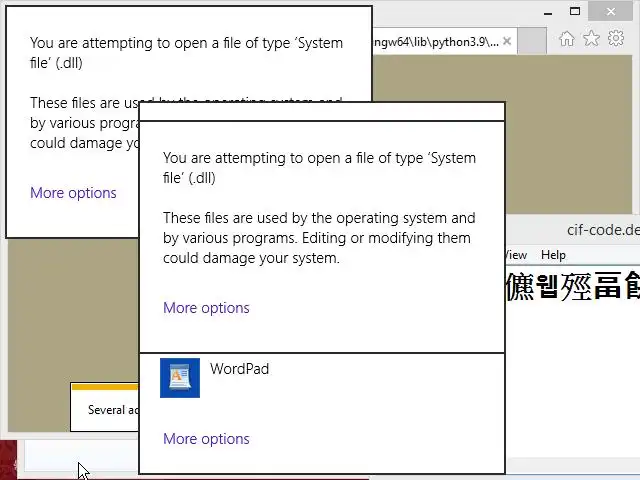This screenshot has height=480, width=640.
Task: Open browser Favorites star icon
Action: point(591,39)
